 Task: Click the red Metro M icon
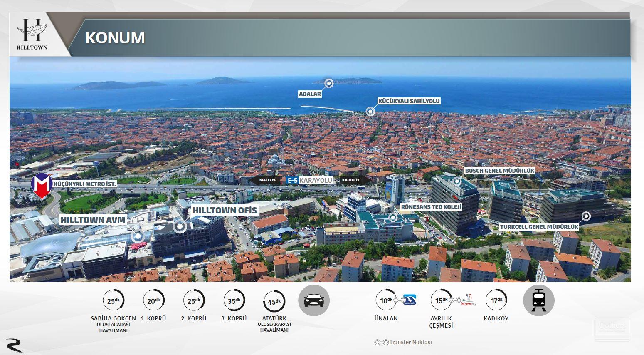[x=42, y=186]
